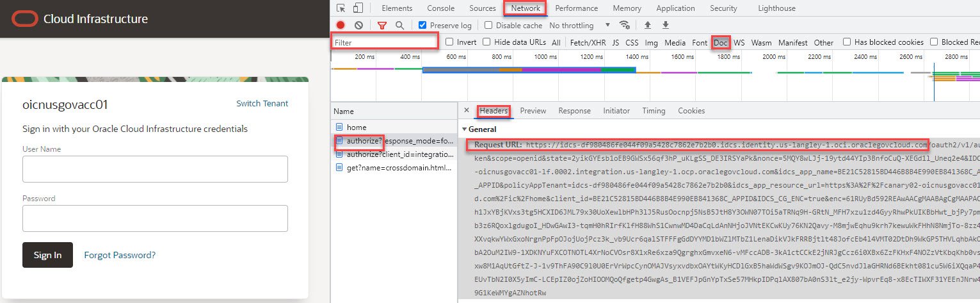Open network conditions wifi icon
The image size is (980, 303).
625,26
